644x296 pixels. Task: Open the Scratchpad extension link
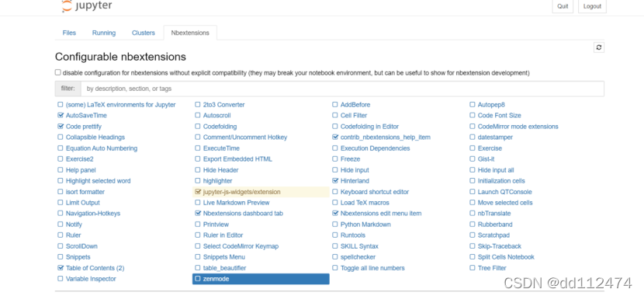pos(493,235)
